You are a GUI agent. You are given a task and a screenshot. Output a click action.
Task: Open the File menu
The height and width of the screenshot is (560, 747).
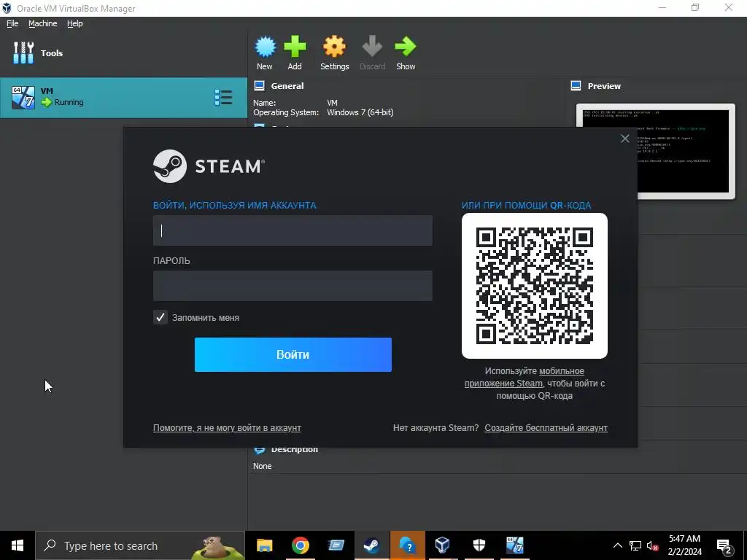coord(12,23)
